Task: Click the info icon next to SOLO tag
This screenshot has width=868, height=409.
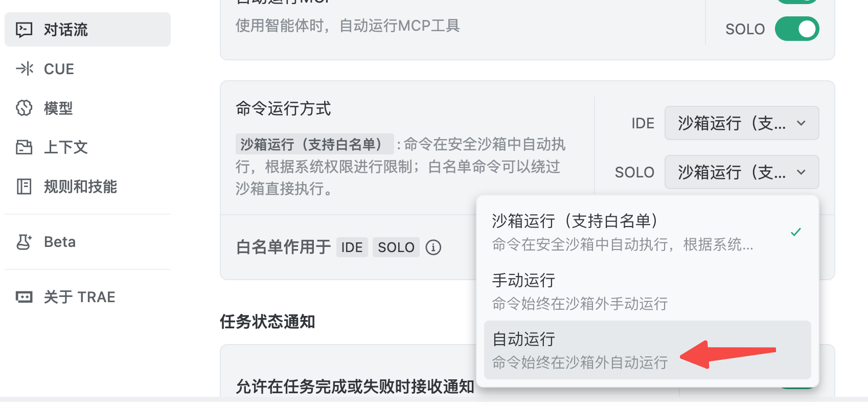Action: click(433, 247)
